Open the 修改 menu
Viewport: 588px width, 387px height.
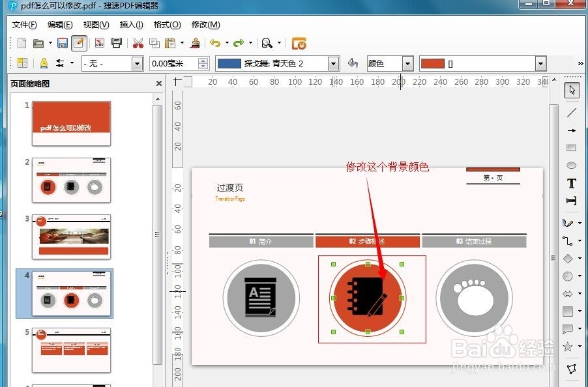point(205,25)
